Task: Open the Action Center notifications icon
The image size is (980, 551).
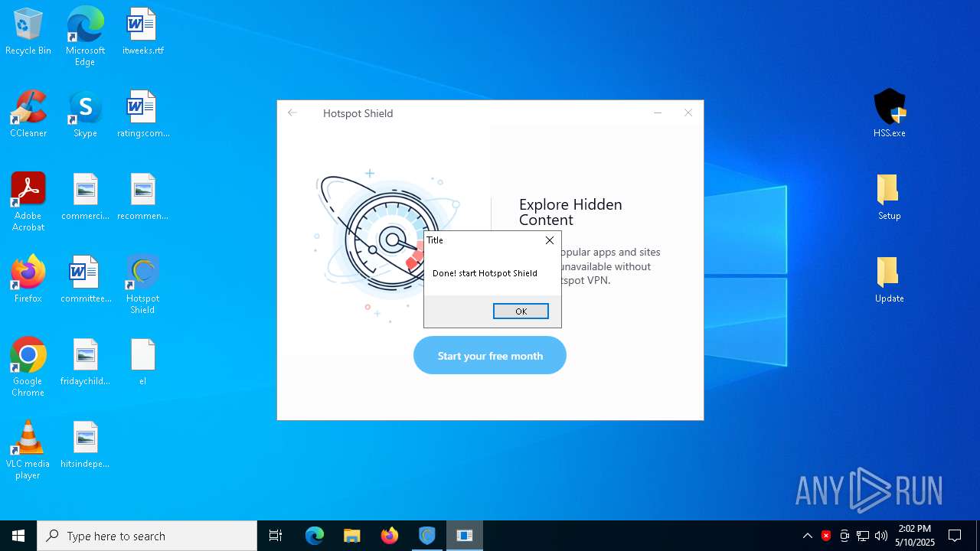Action: tap(955, 536)
